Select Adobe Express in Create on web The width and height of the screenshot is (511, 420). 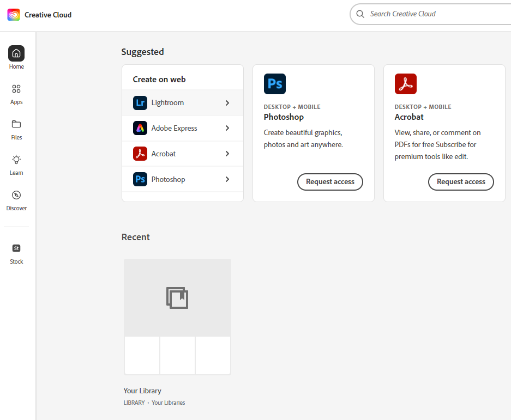[174, 129]
